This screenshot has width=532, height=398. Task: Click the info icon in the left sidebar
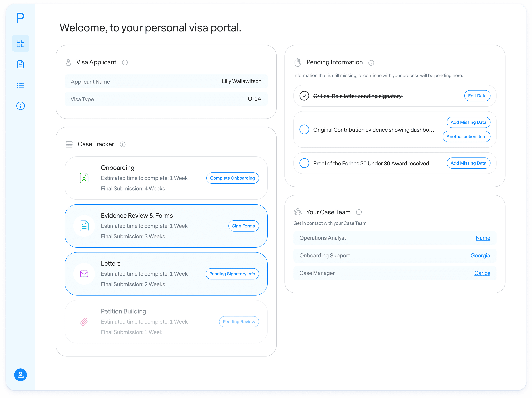tap(21, 106)
